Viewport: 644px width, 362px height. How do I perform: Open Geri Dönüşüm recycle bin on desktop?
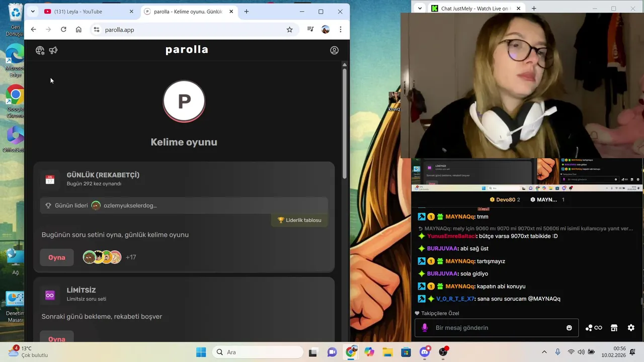pos(15,20)
